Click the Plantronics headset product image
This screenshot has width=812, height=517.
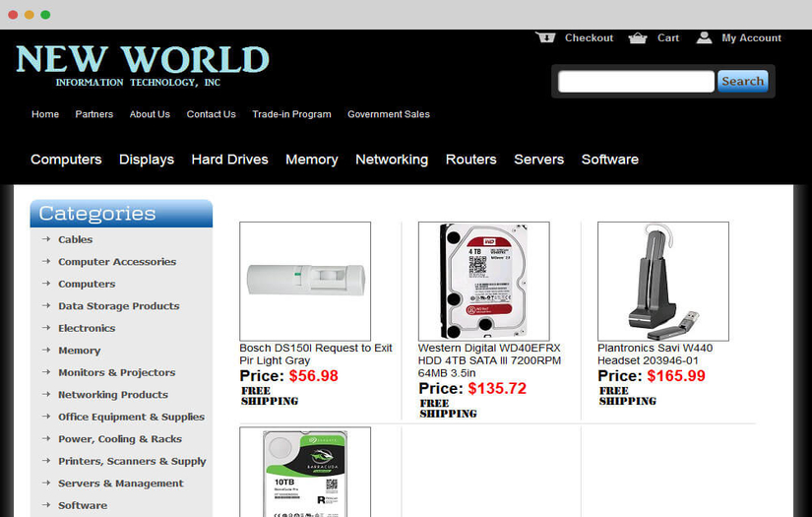tap(662, 282)
